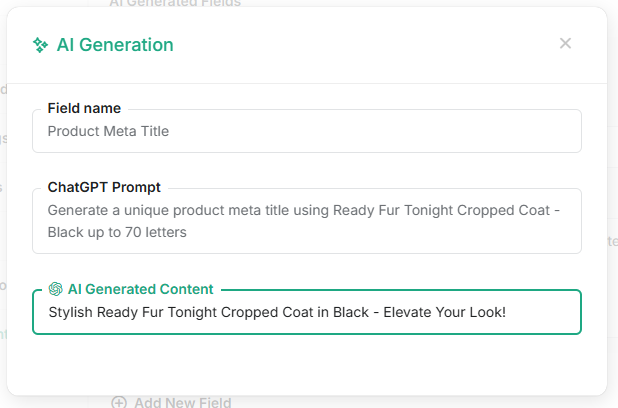This screenshot has height=408, width=618.
Task: Click the Product Meta Title text
Action: pyautogui.click(x=108, y=131)
